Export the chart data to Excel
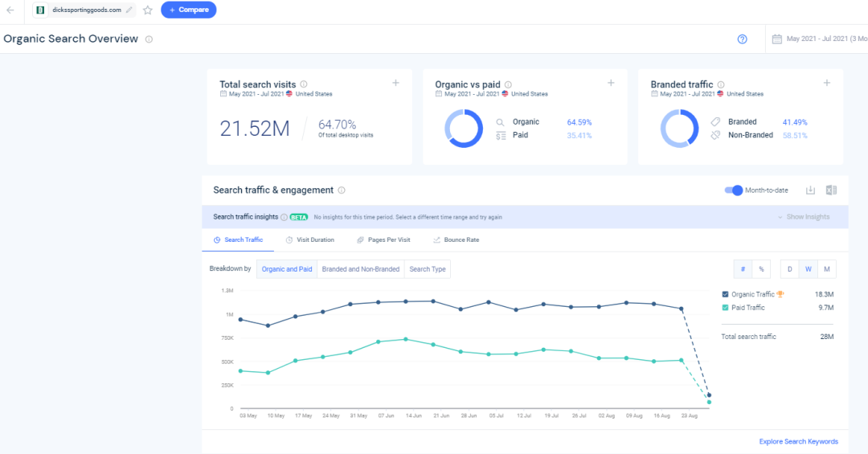Image resolution: width=868 pixels, height=454 pixels. [x=832, y=190]
